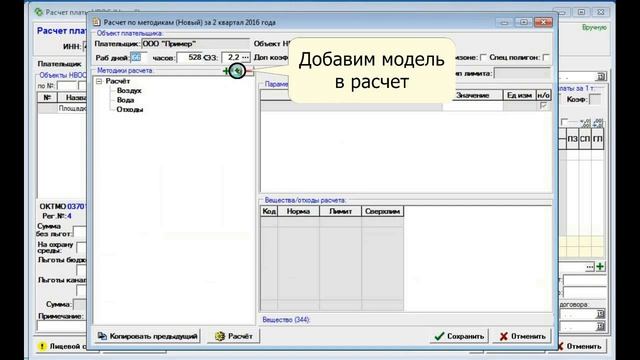The height and width of the screenshot is (360, 640).
Task: Click the Вещество (344) label
Action: coord(286,320)
